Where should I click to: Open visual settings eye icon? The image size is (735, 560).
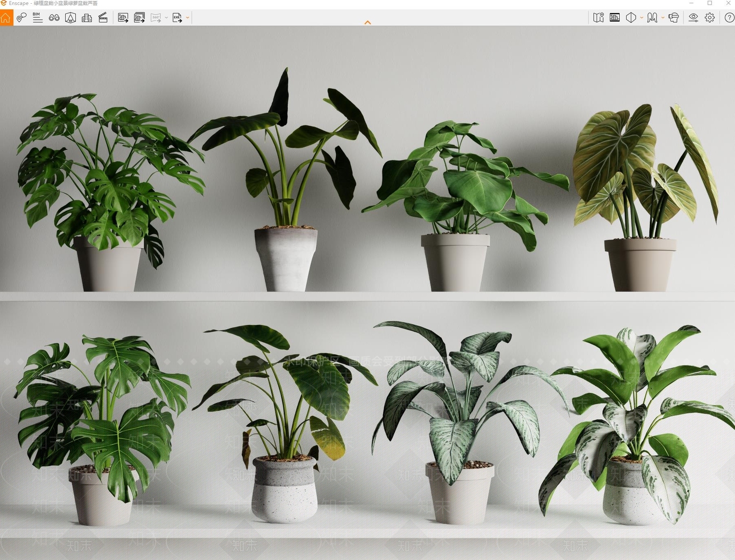click(x=693, y=18)
